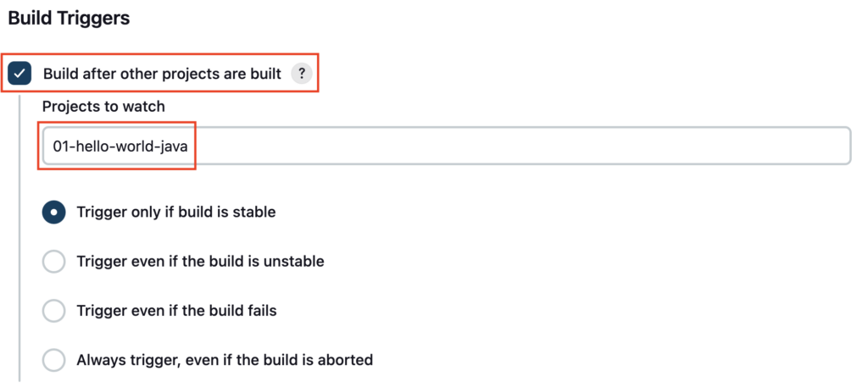This screenshot has height=387, width=868.
Task: Click the 'Projects to watch' label
Action: pos(103,106)
